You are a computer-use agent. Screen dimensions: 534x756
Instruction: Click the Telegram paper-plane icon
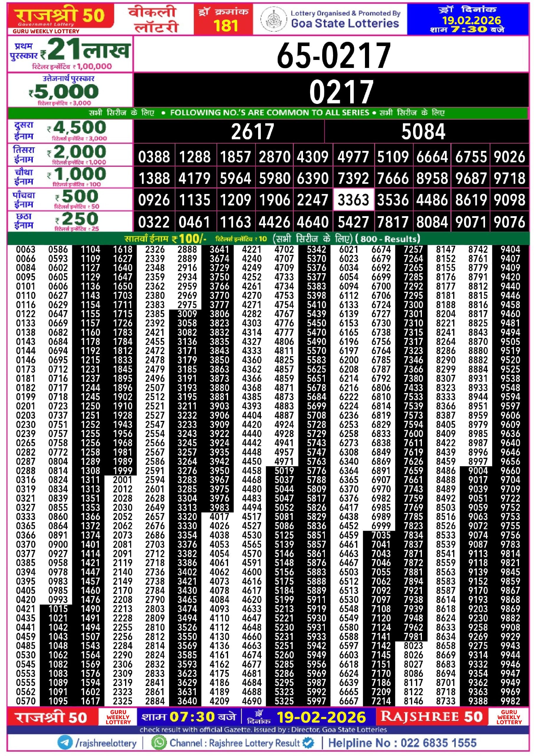65,742
